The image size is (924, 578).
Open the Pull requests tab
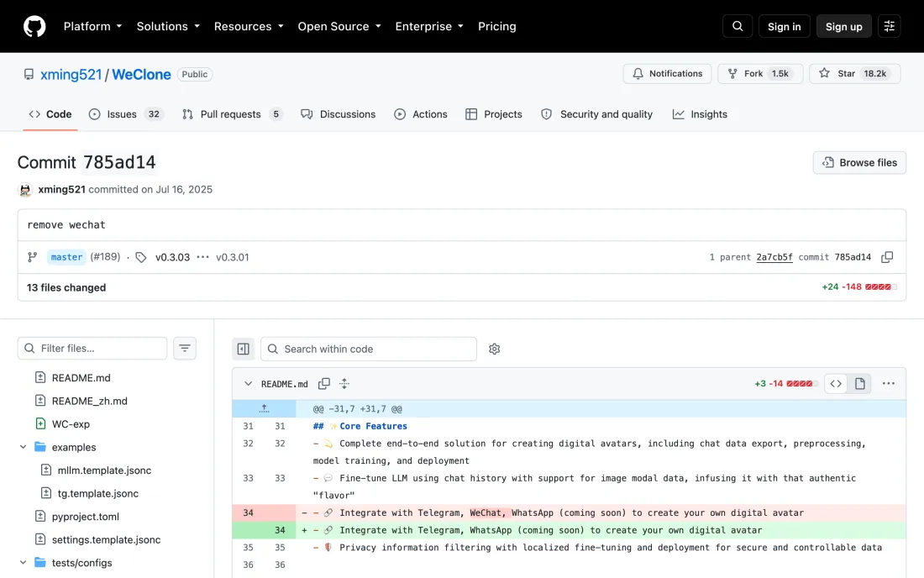pos(232,114)
